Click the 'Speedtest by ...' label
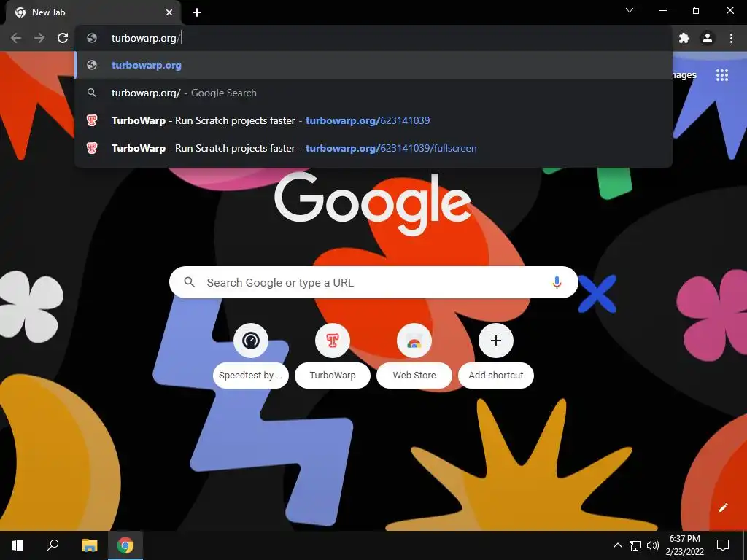The width and height of the screenshot is (747, 560). pos(251,376)
